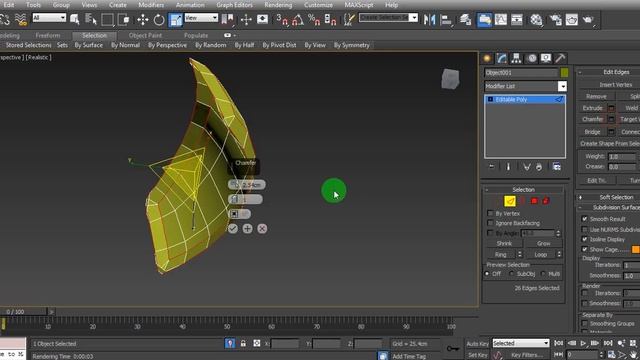Uncheck Show Cage
The width and height of the screenshot is (640, 360).
pos(584,249)
